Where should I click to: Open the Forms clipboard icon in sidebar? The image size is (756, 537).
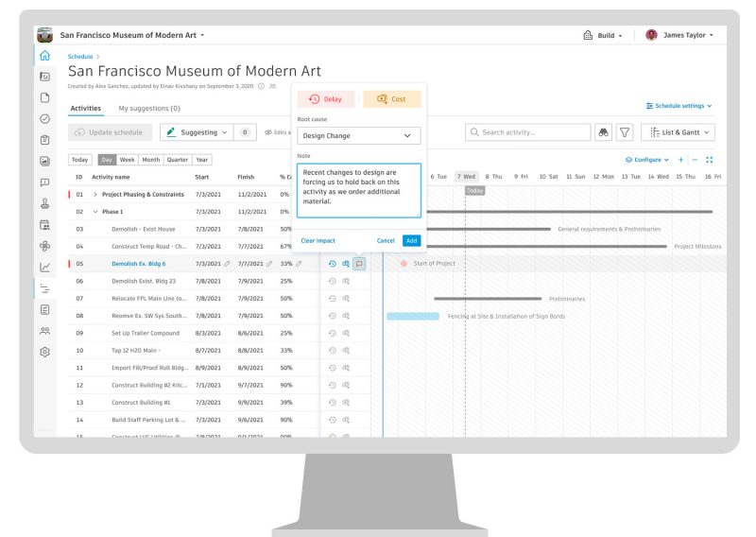[44, 140]
